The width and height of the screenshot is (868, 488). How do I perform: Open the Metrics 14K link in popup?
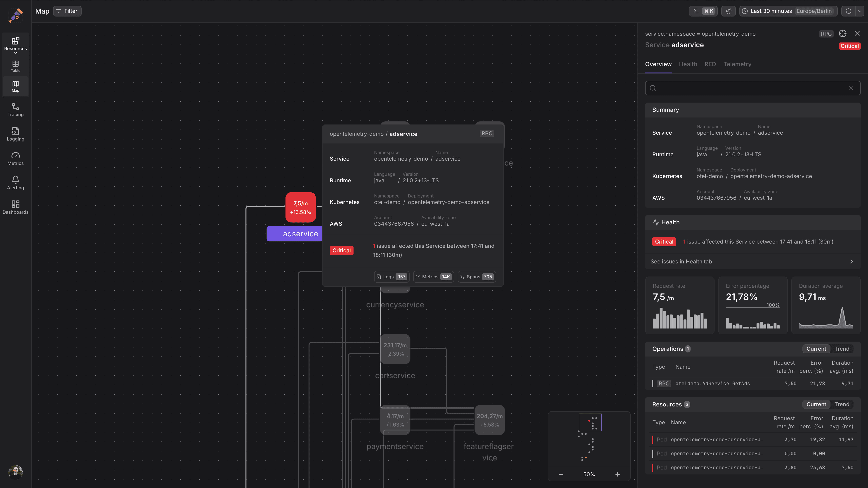tap(433, 277)
